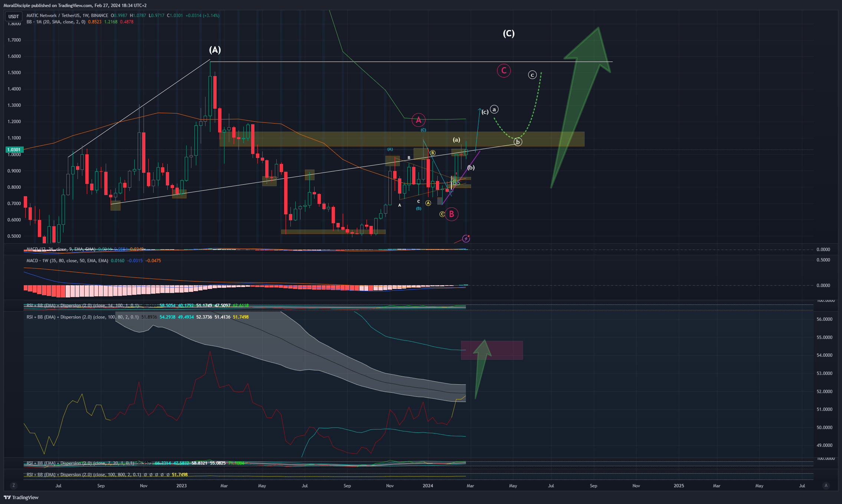Select RSI + BB Dispersion (close, 100, 80, 2, 0.1) legend

point(83,317)
